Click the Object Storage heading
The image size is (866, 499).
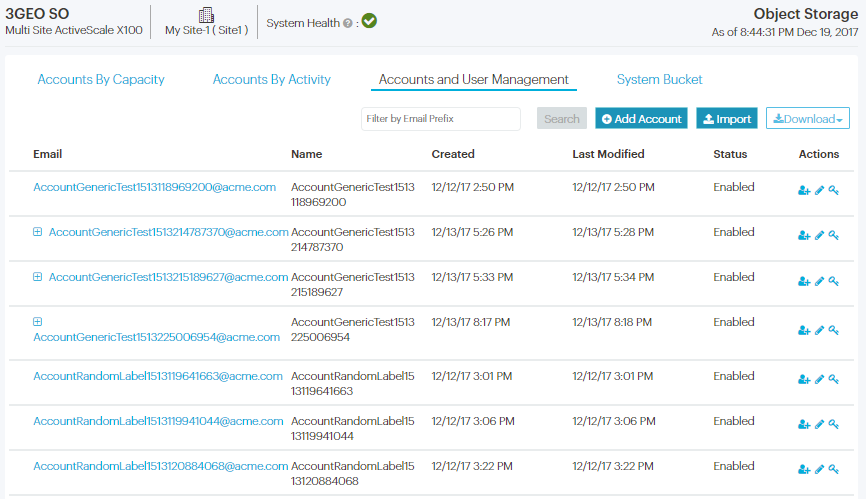[x=806, y=14]
